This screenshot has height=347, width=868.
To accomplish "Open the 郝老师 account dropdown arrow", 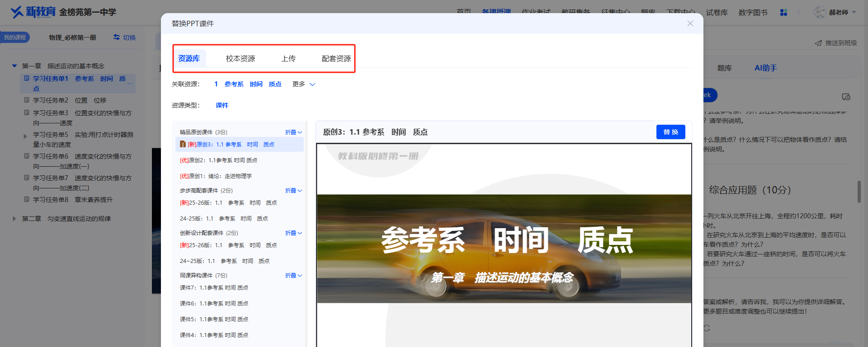I will [854, 13].
